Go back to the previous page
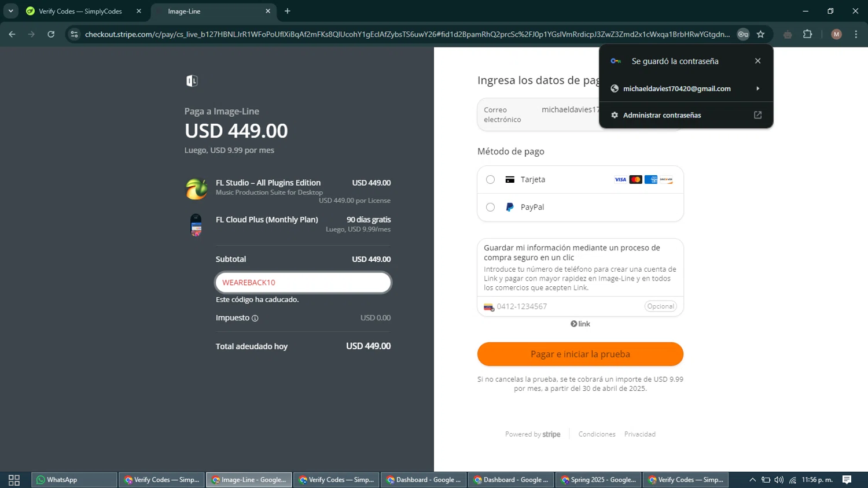Viewport: 868px width, 488px height. coord(12,34)
